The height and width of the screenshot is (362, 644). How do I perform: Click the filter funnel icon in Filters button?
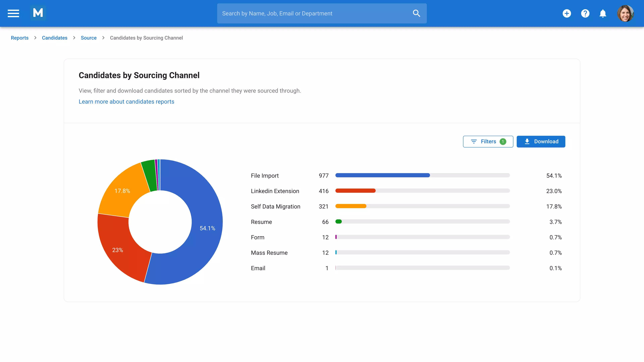pyautogui.click(x=474, y=141)
